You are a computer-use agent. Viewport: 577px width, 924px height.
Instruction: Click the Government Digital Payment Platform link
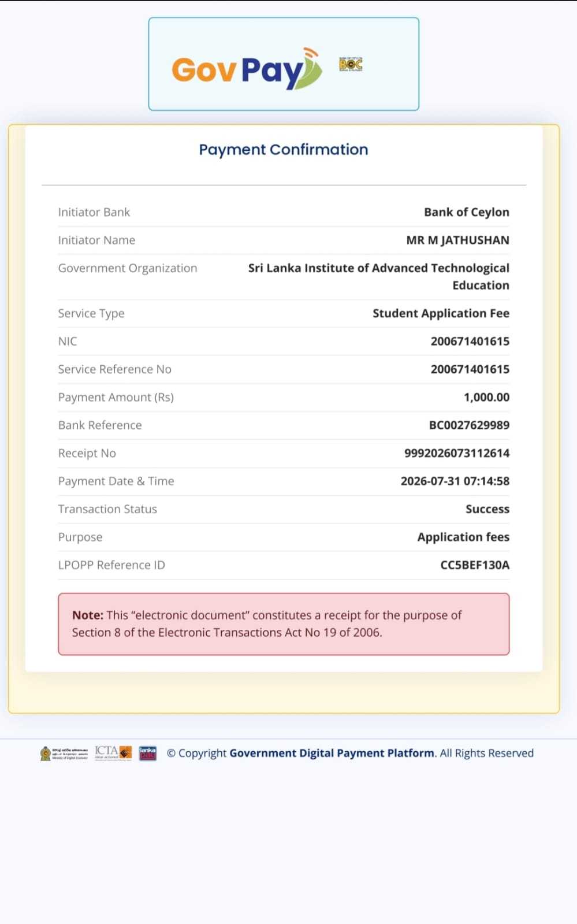pyautogui.click(x=332, y=753)
